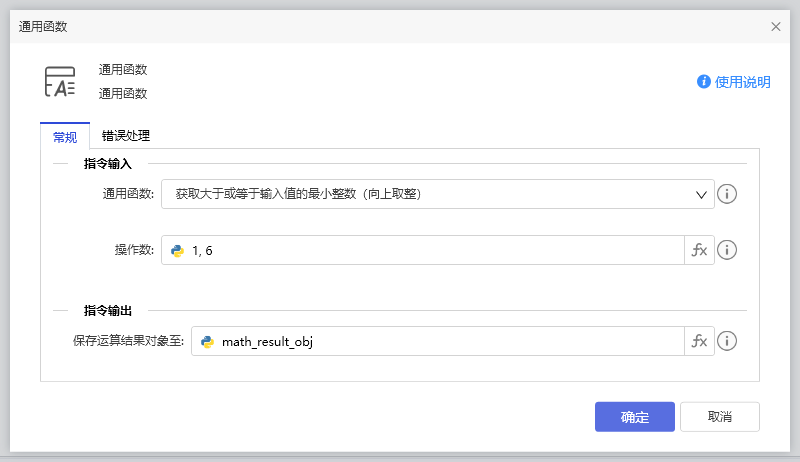The image size is (800, 462).
Task: Open the 使用说明 help link
Action: click(743, 82)
